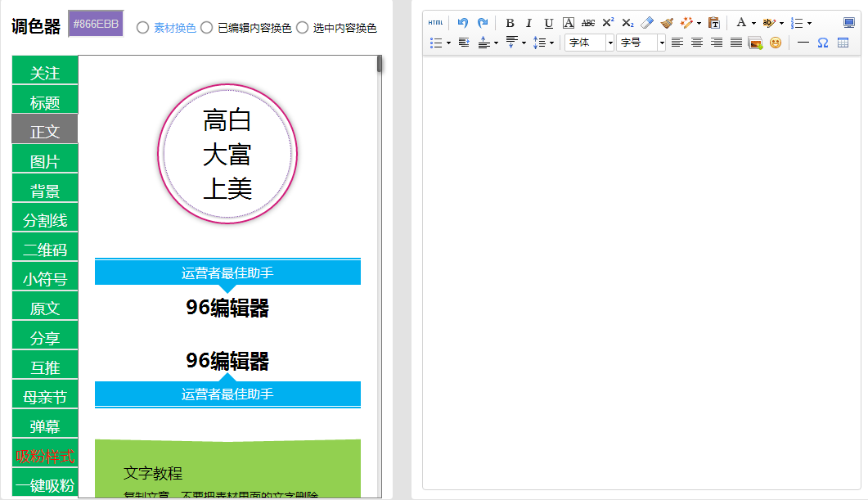868x500 pixels.
Task: Apply superscript formatting
Action: click(608, 23)
